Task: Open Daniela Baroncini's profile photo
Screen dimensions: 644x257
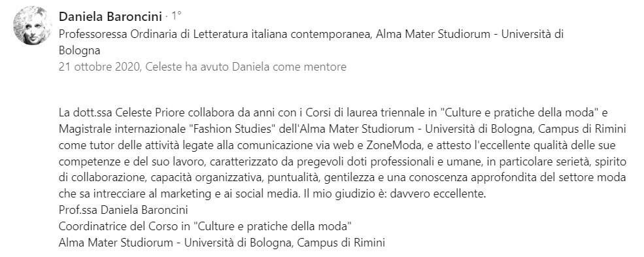Action: [x=32, y=26]
